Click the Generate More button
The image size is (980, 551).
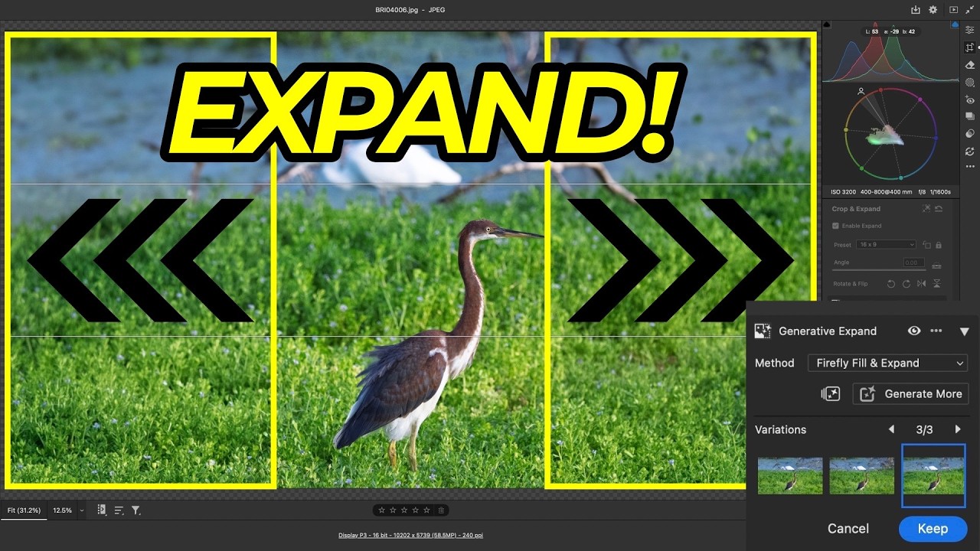911,393
